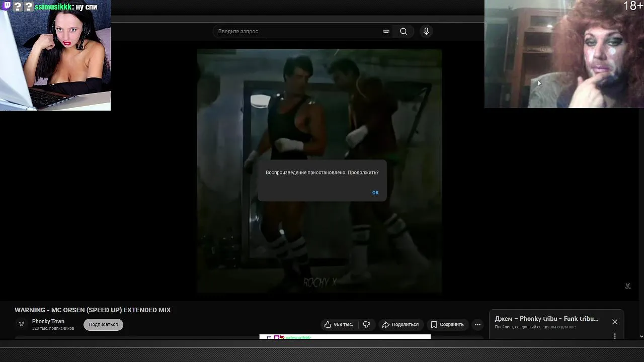Click the Twitch icon in chat overlay

7,7
